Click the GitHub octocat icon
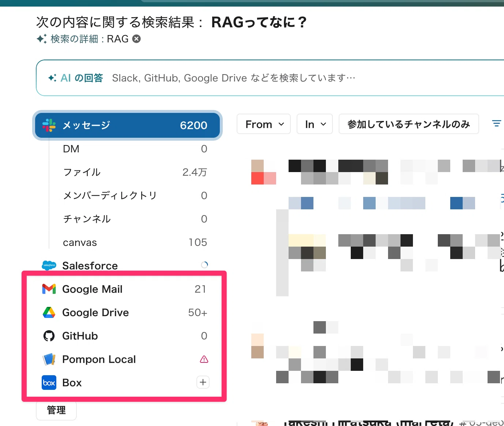 49,336
